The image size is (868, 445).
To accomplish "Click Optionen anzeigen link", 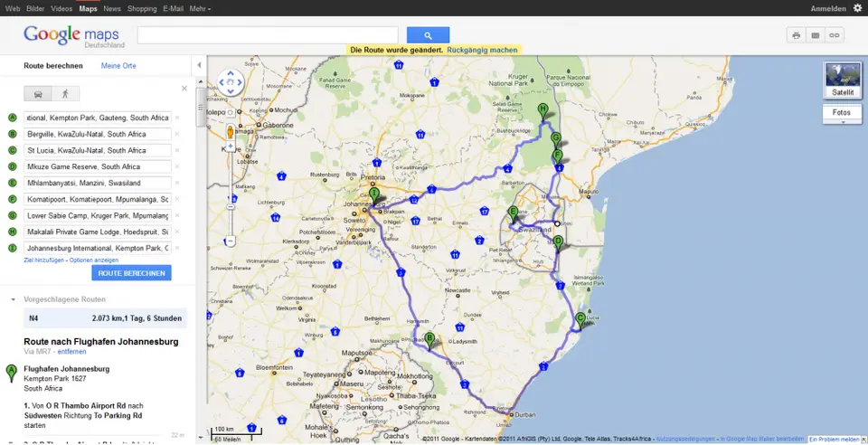I will tap(94, 260).
